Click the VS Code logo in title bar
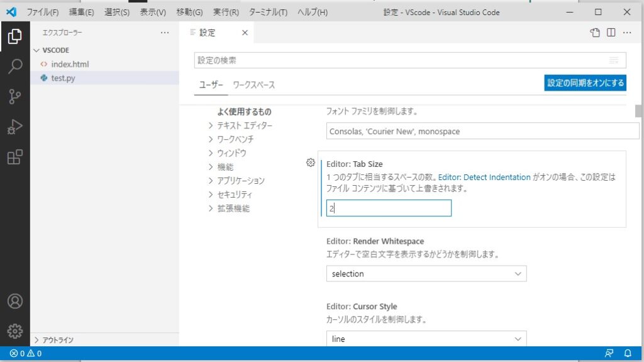 click(11, 12)
